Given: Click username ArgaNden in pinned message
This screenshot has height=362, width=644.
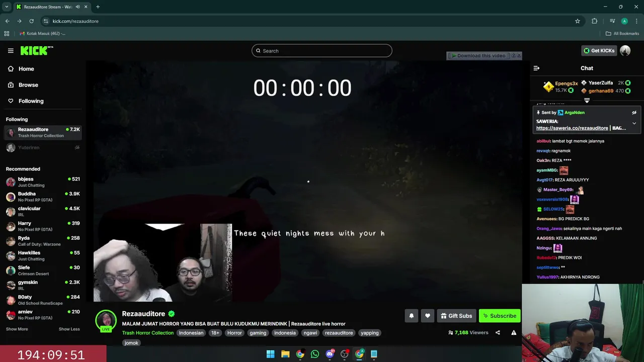Looking at the screenshot, I should point(575,113).
